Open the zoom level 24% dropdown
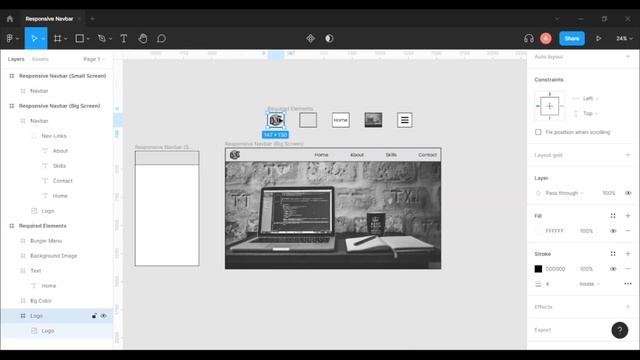The height and width of the screenshot is (360, 640). click(624, 38)
